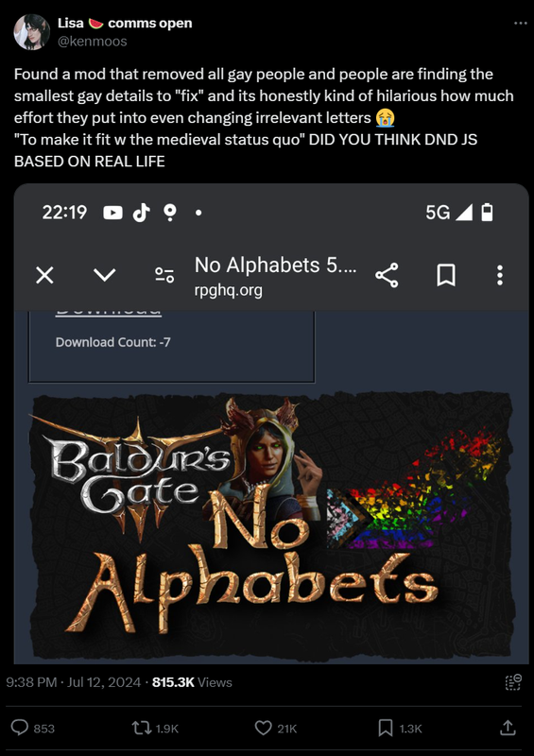Visit the @kenmoos handle link

point(92,42)
